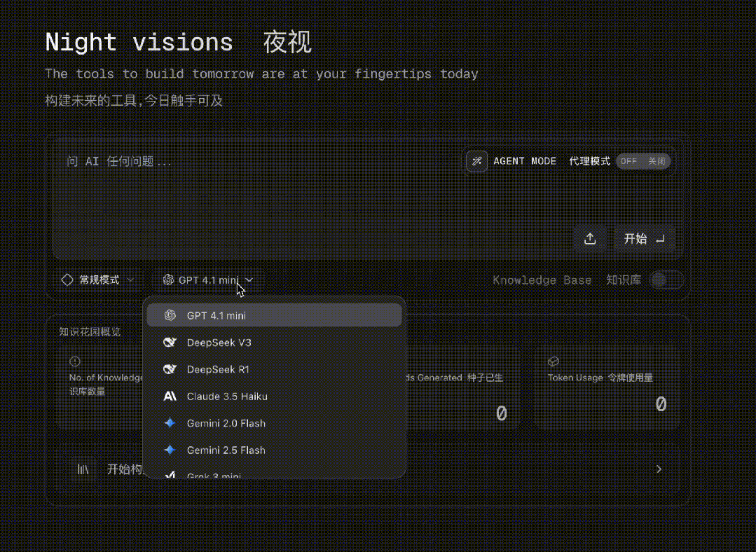Click the Night visions 夜视 heading
756x552 pixels.
(178, 43)
